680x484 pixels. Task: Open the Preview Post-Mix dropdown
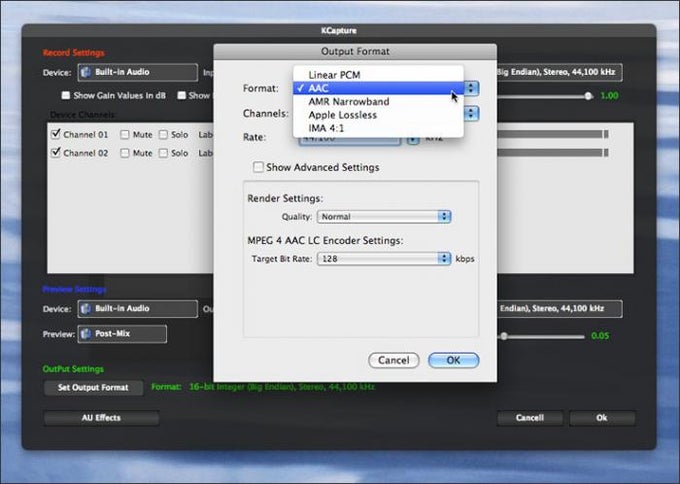pyautogui.click(x=122, y=334)
